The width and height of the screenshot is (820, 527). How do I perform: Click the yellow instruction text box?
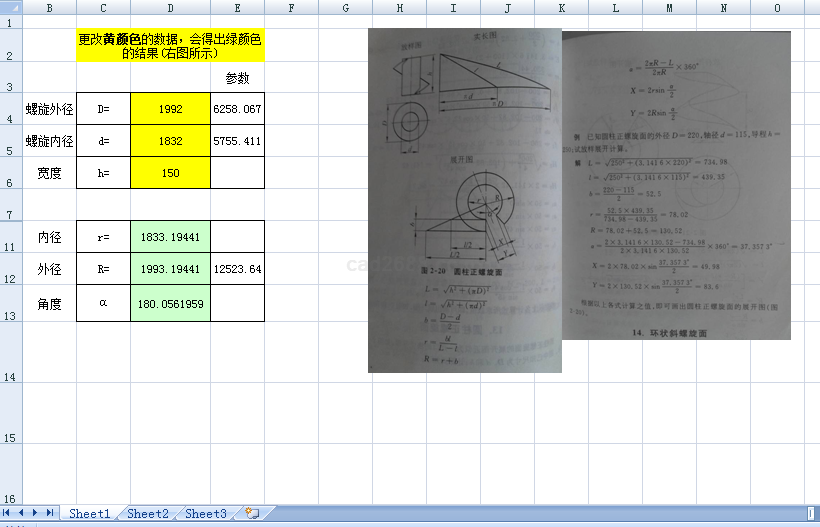170,46
